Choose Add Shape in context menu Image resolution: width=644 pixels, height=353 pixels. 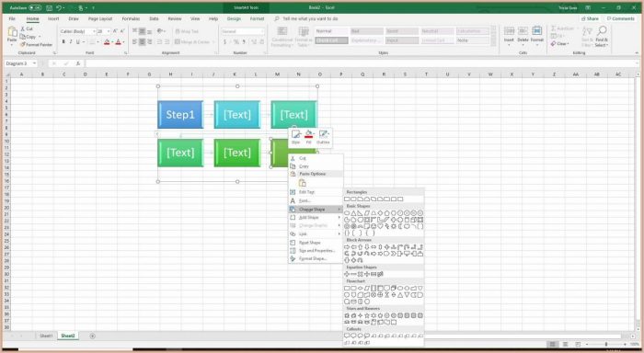316,218
